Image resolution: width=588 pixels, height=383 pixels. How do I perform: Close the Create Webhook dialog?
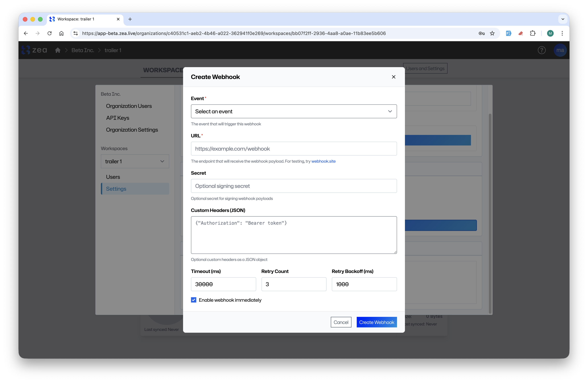pyautogui.click(x=394, y=77)
